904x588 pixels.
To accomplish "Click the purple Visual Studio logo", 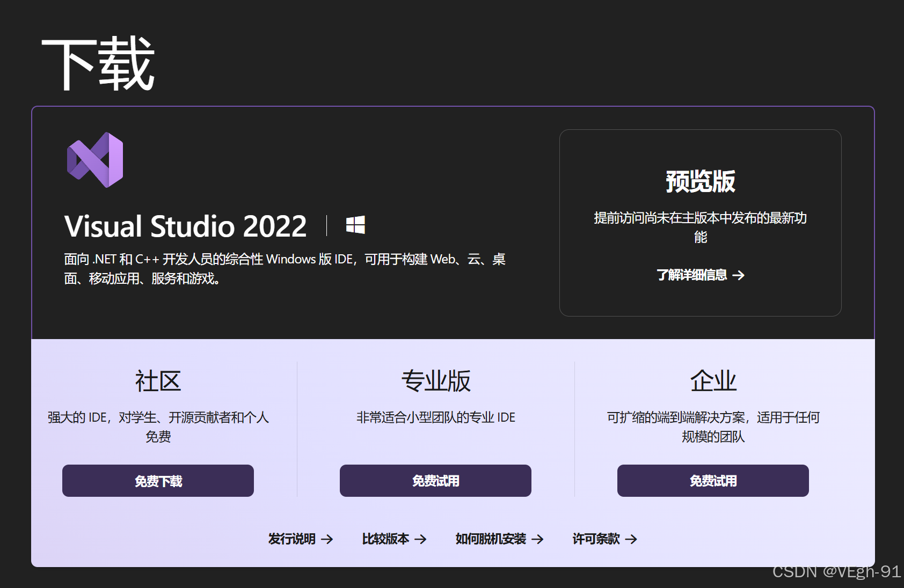I will coord(95,160).
